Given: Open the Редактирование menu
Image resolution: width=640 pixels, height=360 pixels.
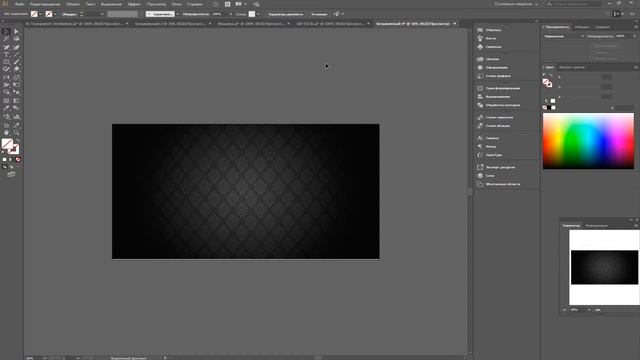Looking at the screenshot, I should 45,4.
